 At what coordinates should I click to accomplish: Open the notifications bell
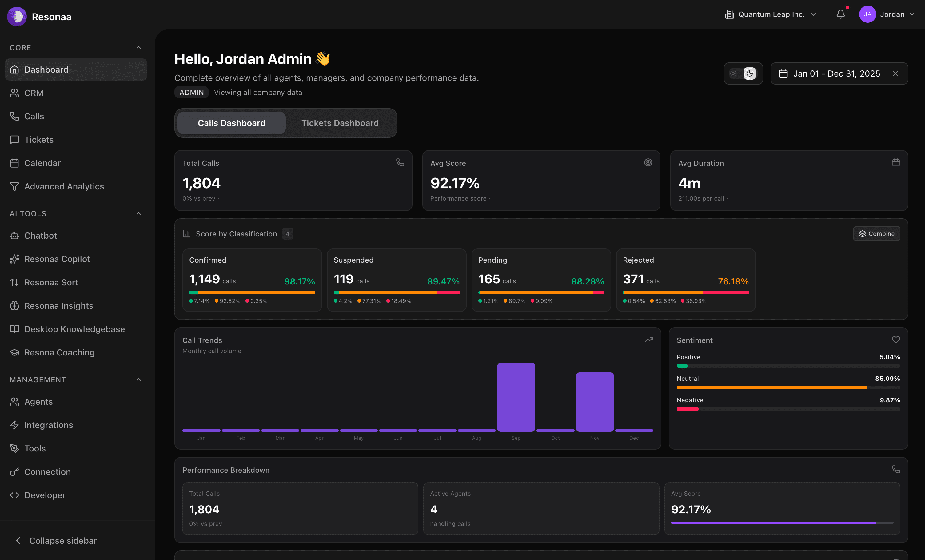(840, 14)
